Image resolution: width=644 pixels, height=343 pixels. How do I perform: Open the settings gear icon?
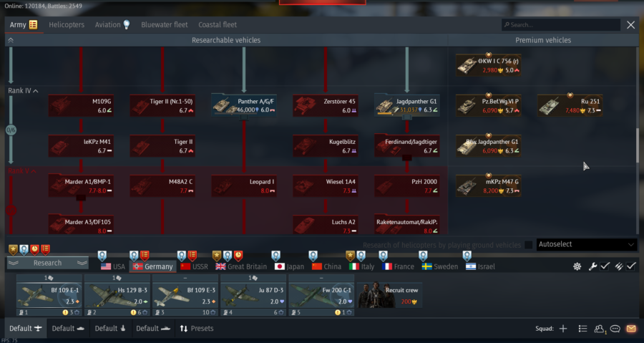577,266
